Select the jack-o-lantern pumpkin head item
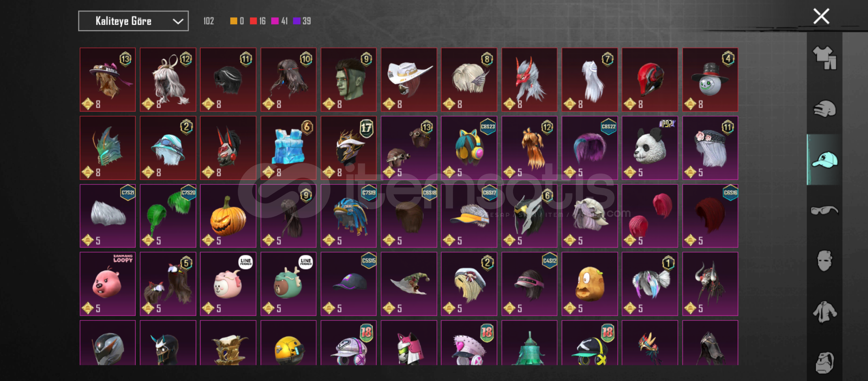Screen dimensions: 868x381 pyautogui.click(x=228, y=216)
